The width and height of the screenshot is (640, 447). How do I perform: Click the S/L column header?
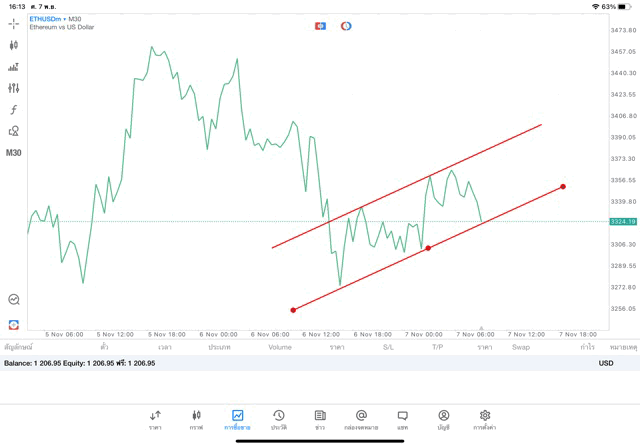[388, 347]
